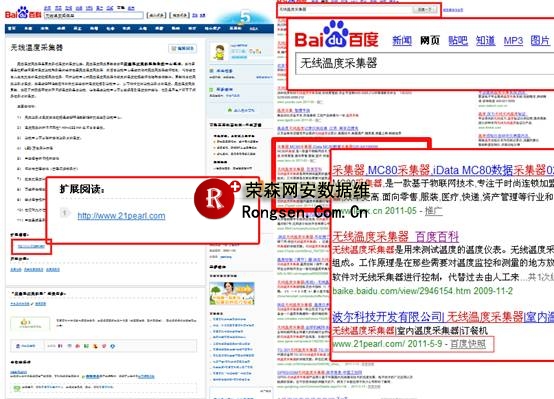554x399 pixels.
Task: Open the 图片 search tab
Action: [x=540, y=41]
